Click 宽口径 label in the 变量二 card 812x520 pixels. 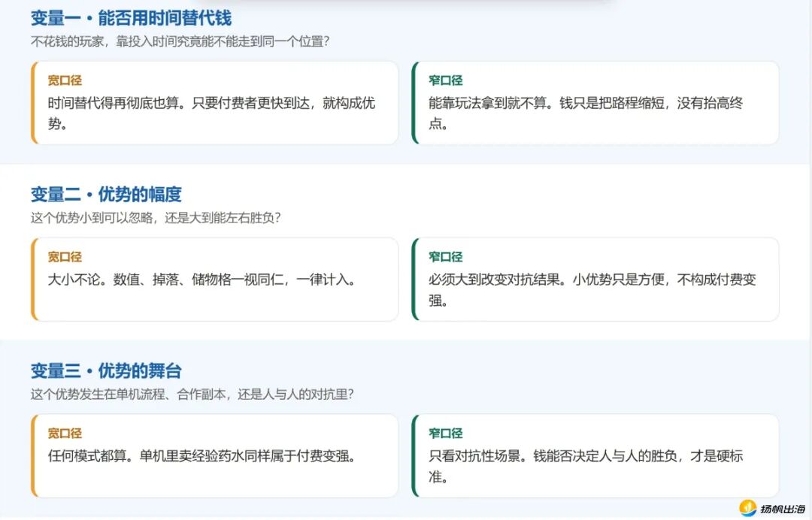[65, 257]
